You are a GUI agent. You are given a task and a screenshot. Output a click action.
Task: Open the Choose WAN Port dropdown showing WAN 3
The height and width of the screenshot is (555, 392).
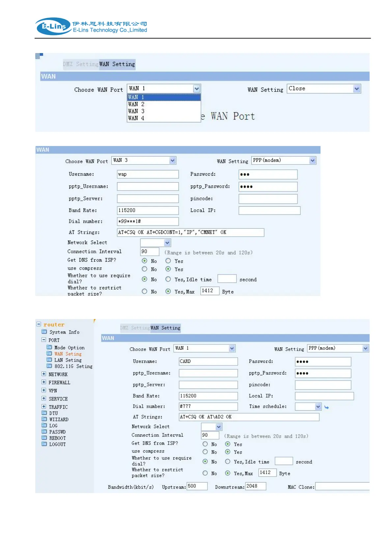point(144,161)
